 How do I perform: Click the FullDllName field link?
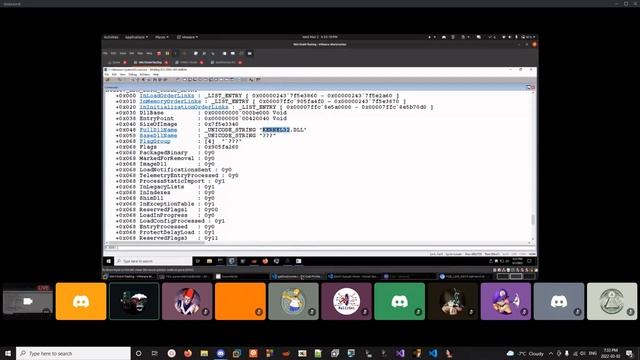pos(158,130)
